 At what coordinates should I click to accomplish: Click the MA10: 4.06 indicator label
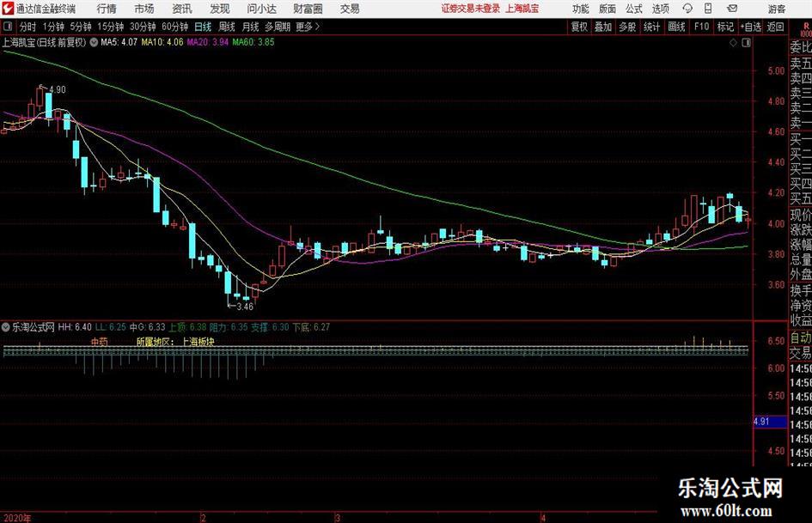pyautogui.click(x=162, y=42)
